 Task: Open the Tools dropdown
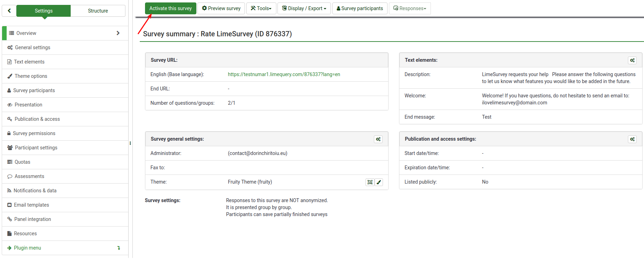point(261,8)
